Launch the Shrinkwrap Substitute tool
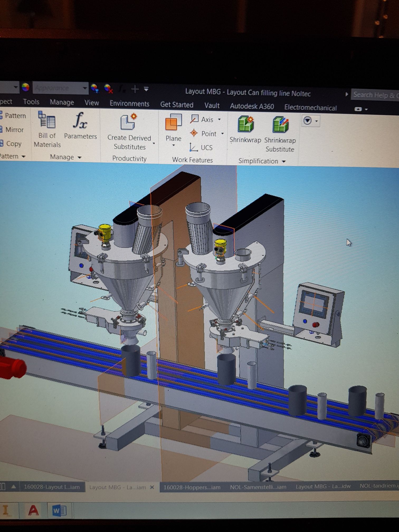The height and width of the screenshot is (532, 399). pyautogui.click(x=280, y=134)
